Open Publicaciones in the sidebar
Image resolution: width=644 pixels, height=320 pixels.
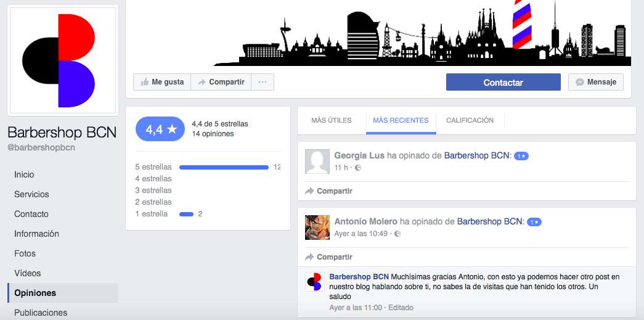[x=41, y=313]
